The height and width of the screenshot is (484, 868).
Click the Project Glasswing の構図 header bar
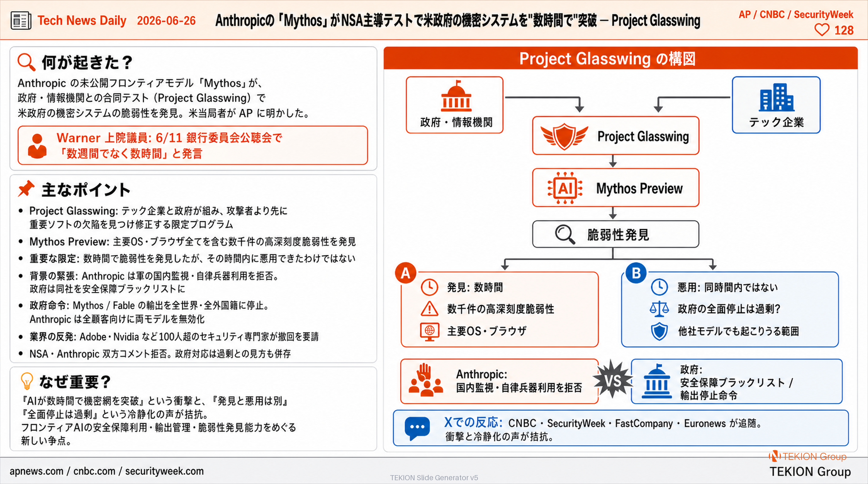(x=620, y=59)
